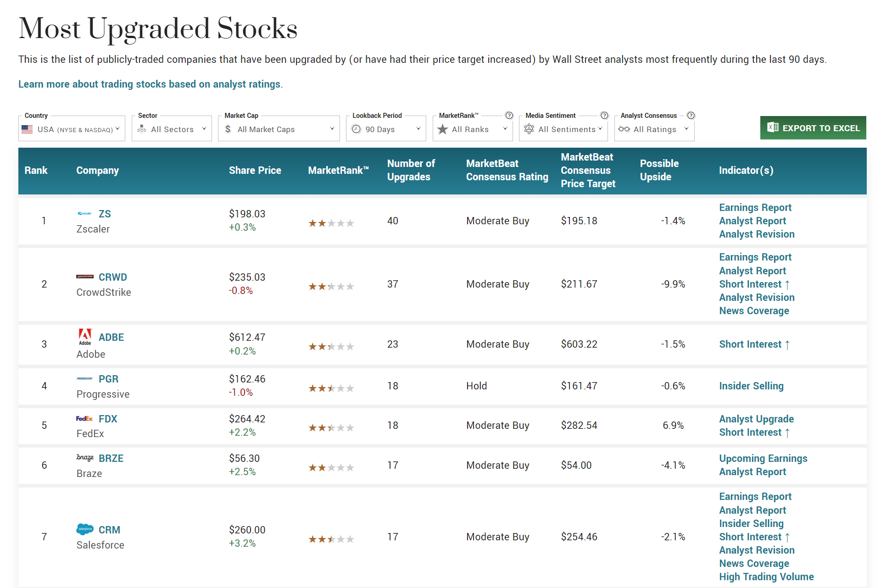This screenshot has height=588, width=892.
Task: Click the Media Sentiment help question-mark icon
Action: click(x=604, y=116)
